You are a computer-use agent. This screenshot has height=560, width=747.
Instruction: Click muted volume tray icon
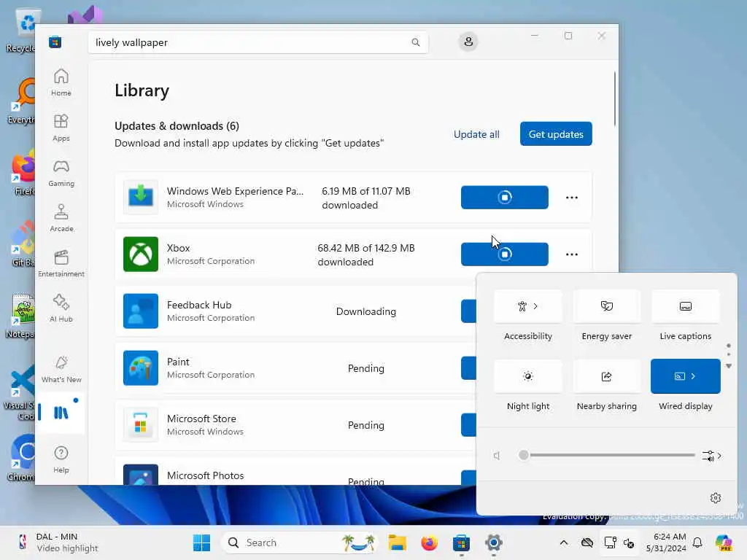coord(629,543)
